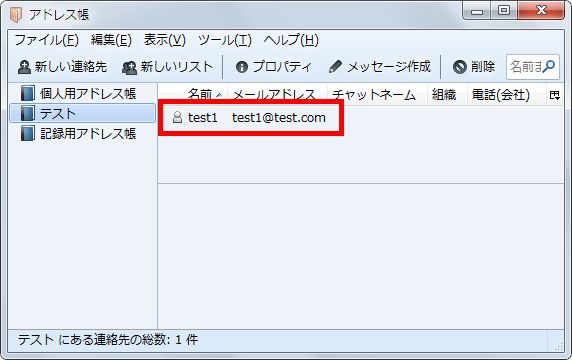Open the column picker icon
The height and width of the screenshot is (360, 572).
(x=555, y=95)
